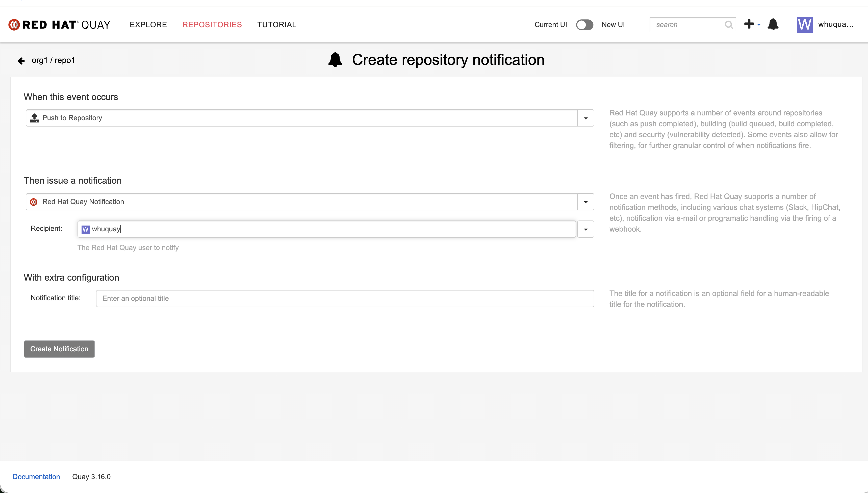This screenshot has width=868, height=493.
Task: Open the Tutorial menu item
Action: pyautogui.click(x=276, y=25)
